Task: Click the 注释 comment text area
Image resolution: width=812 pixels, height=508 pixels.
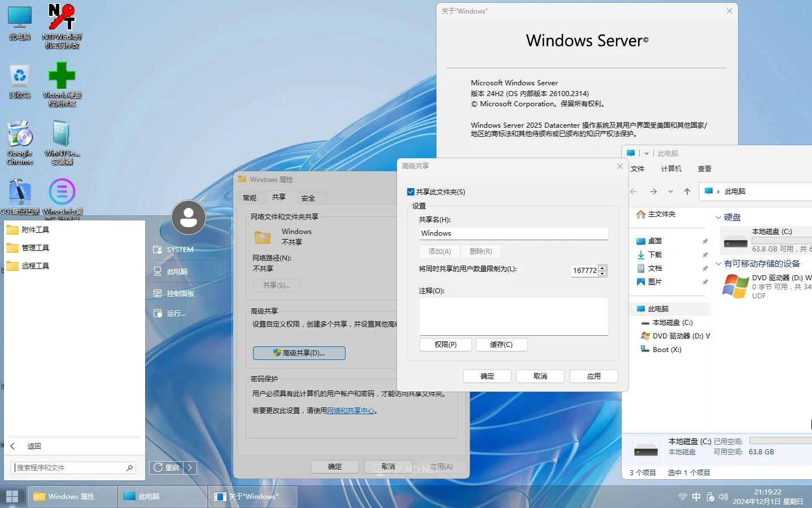Action: (513, 316)
